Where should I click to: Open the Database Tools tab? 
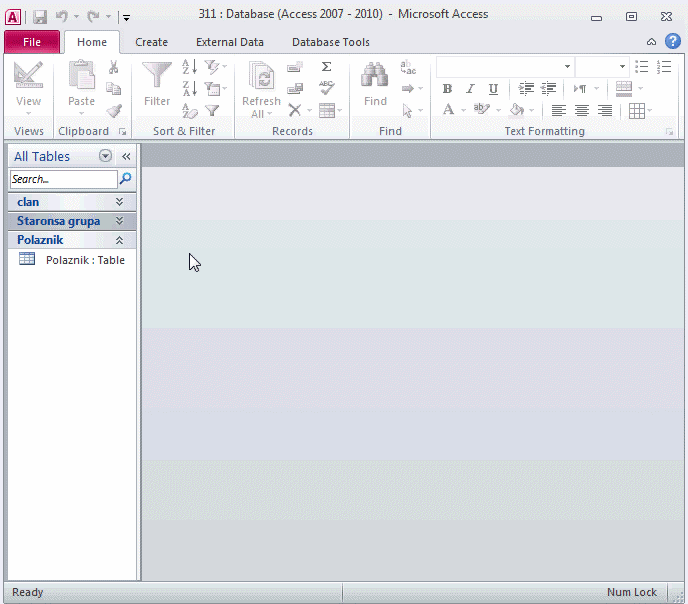click(330, 42)
